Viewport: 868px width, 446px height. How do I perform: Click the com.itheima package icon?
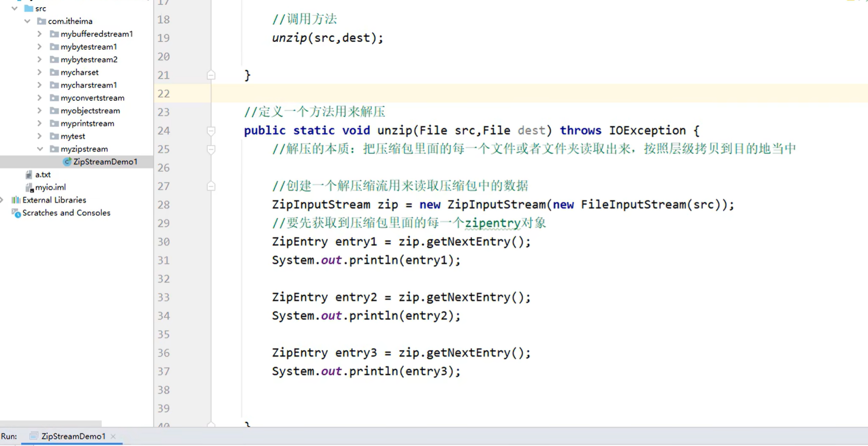(42, 21)
